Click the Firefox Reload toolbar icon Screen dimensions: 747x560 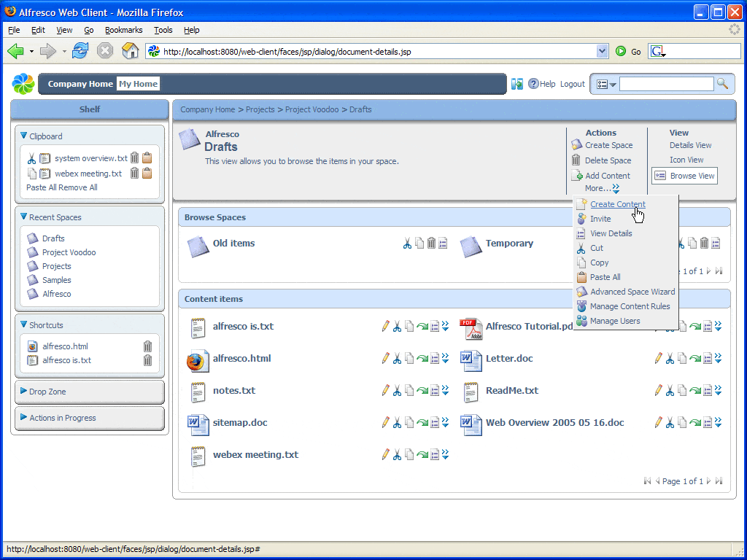coord(80,50)
